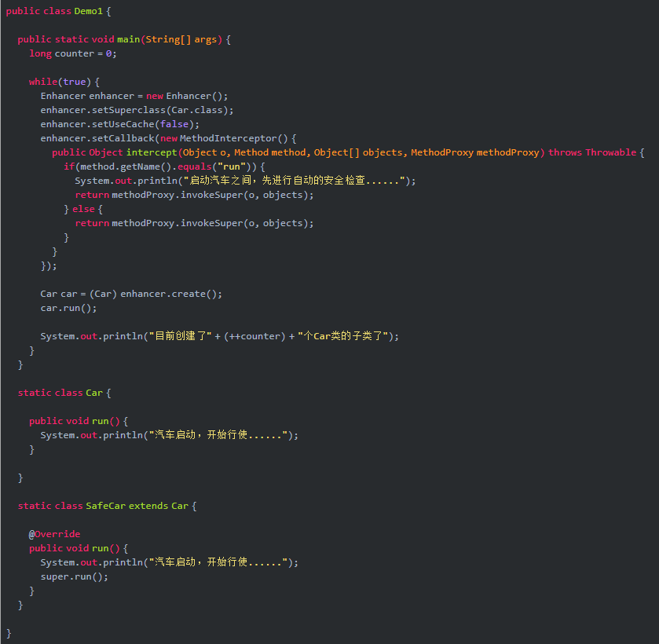Click 'static class Car {' declaration
The image size is (659, 644).
point(64,393)
